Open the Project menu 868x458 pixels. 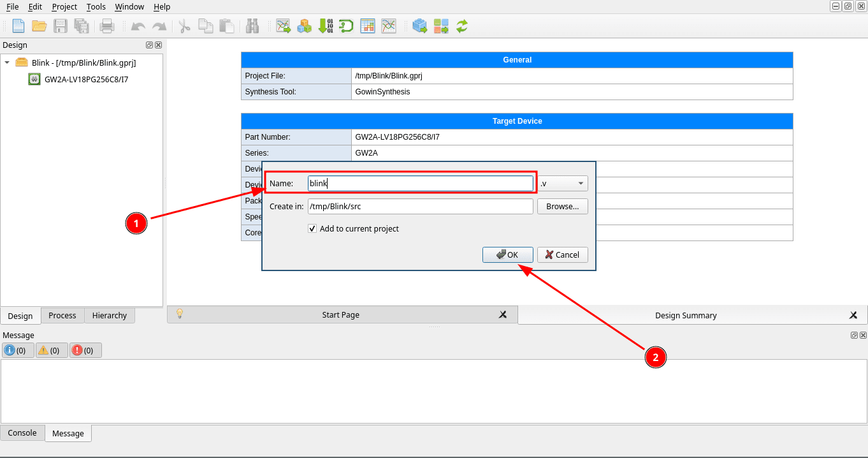64,6
